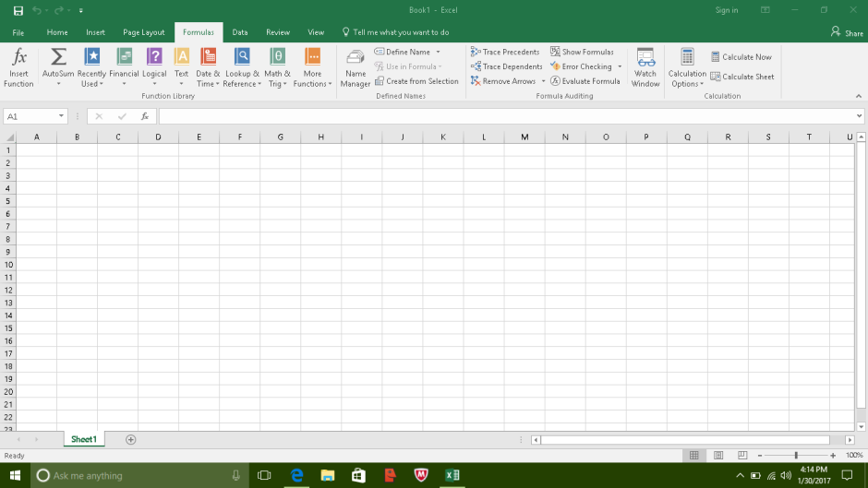
Task: Click the Cortana Ask me anything search box
Action: click(139, 475)
